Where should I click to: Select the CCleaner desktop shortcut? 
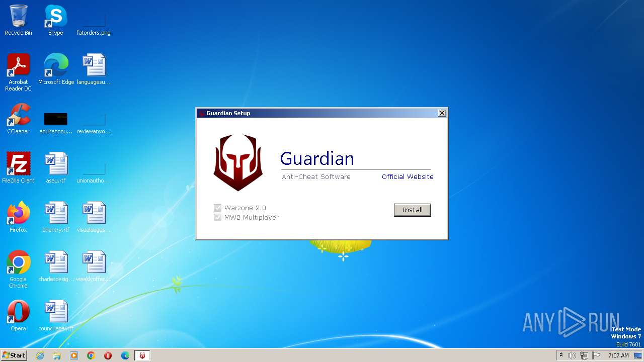[18, 119]
